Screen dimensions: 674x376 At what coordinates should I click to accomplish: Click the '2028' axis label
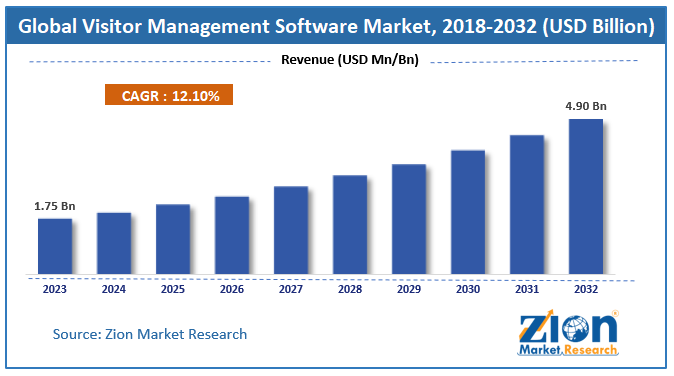[350, 289]
